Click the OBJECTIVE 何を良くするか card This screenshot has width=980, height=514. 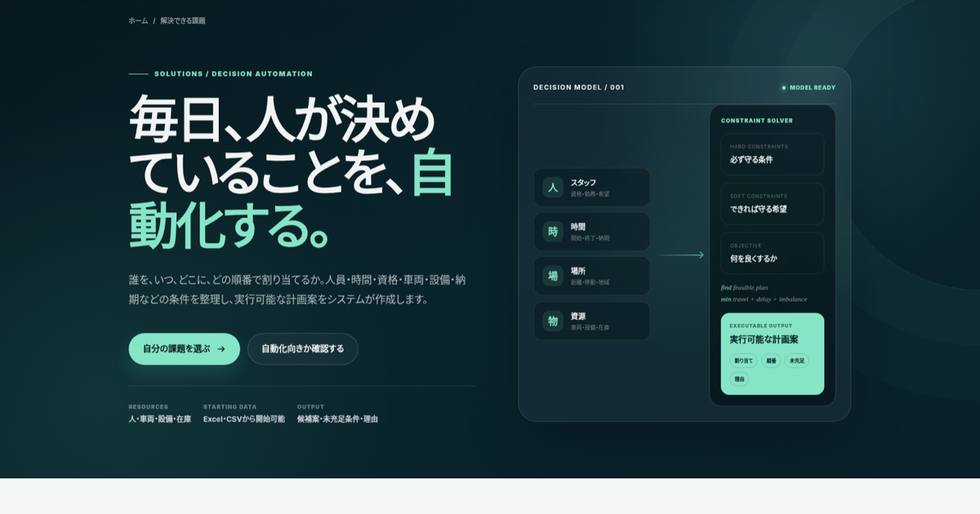773,253
